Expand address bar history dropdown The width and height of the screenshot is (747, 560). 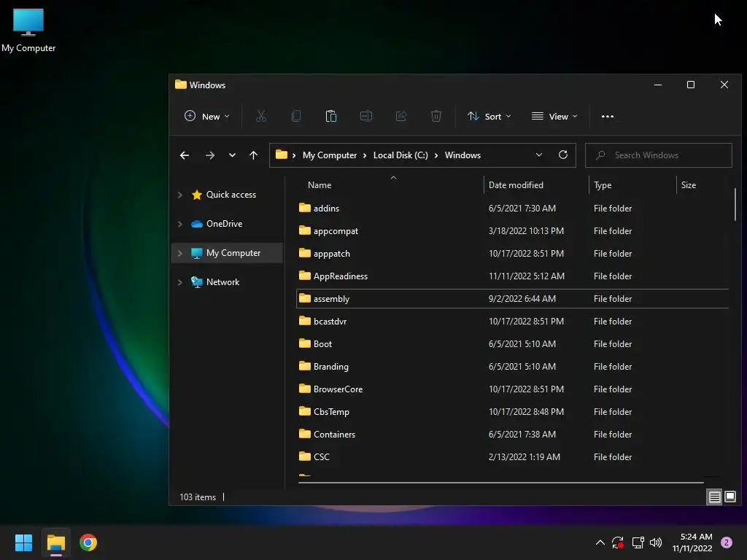tap(539, 155)
